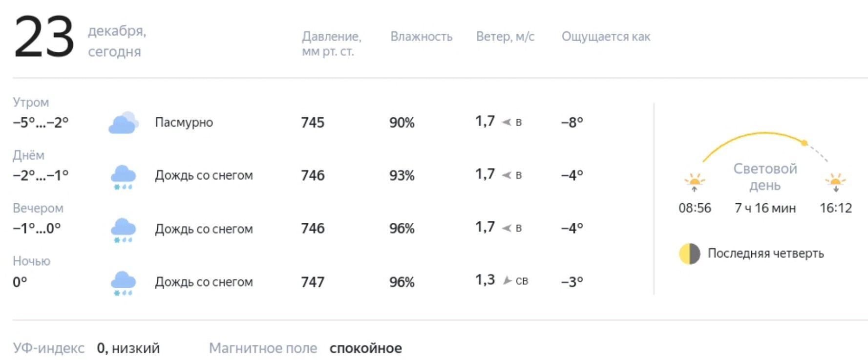Click the Пасмурно condition text
This screenshot has height=361, width=868.
pos(184,122)
